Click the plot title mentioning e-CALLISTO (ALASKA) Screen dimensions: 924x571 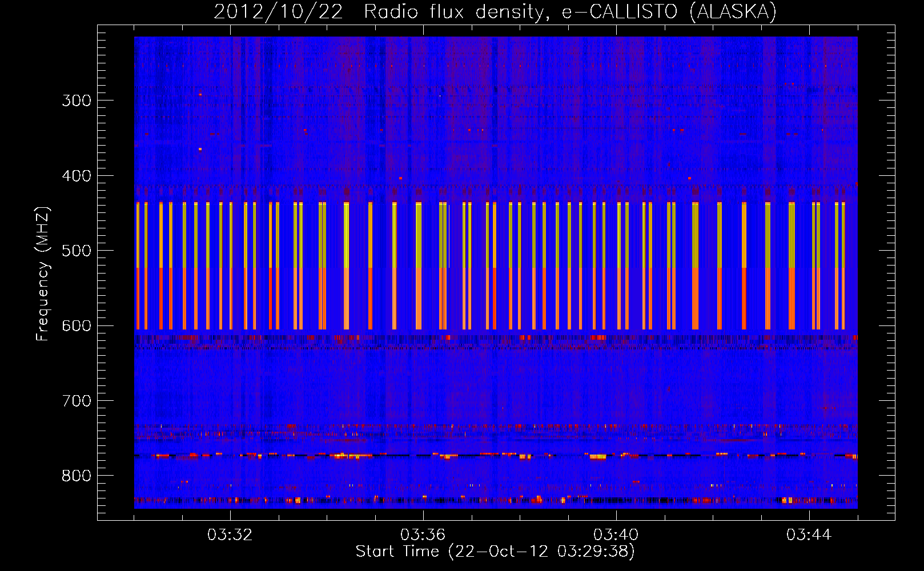point(495,11)
